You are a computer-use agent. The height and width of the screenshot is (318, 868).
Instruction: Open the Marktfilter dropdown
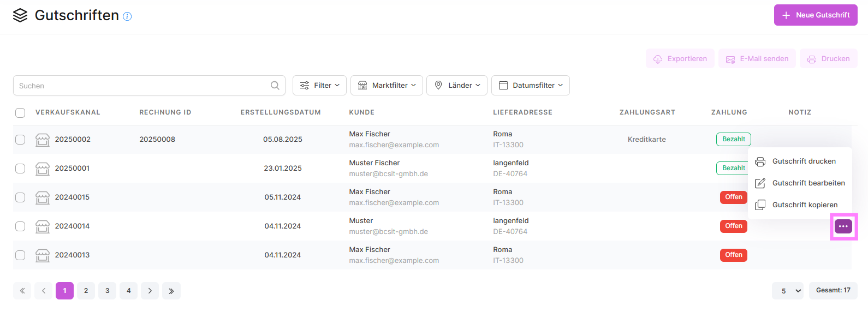387,86
